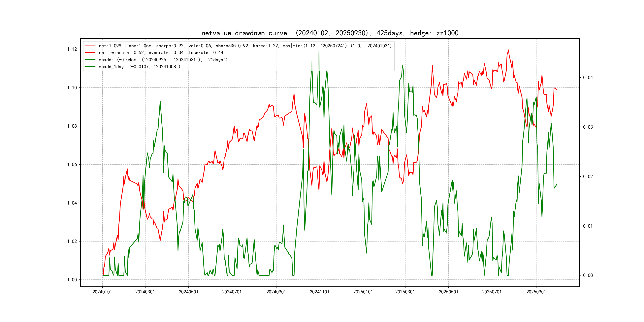Click the left y-axis tick 1.12
The image size is (644, 322).
72,49
